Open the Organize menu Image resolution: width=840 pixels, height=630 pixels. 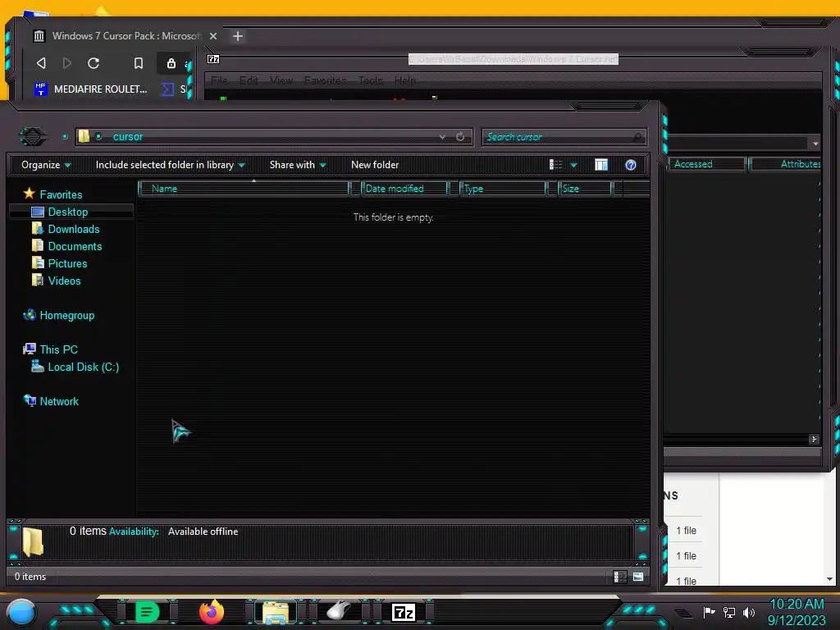click(x=46, y=165)
